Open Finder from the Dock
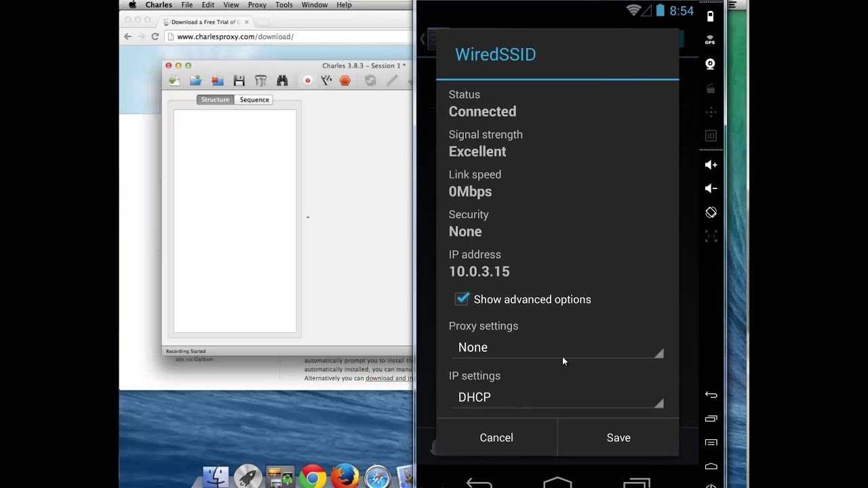The height and width of the screenshot is (488, 868). 216,477
